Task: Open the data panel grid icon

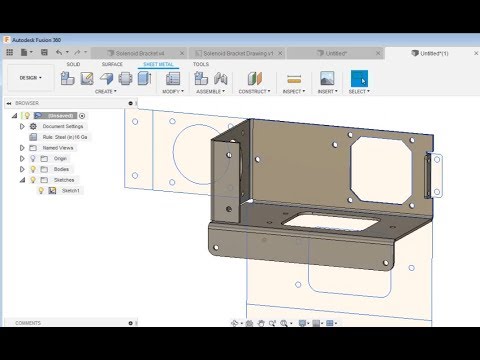Action: click(x=10, y=52)
